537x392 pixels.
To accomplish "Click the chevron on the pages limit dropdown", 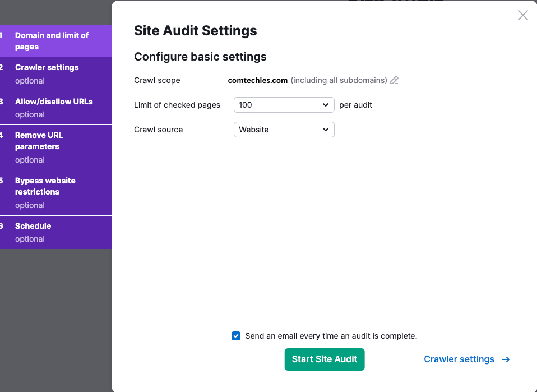I will [325, 105].
